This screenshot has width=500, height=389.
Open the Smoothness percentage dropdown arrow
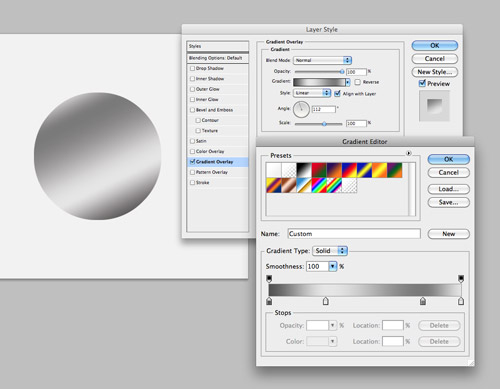[333, 266]
